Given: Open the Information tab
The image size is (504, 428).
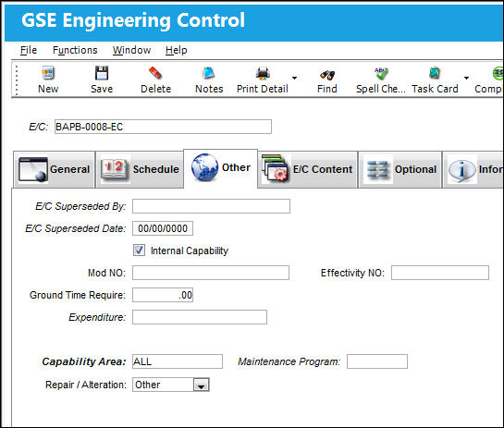Looking at the screenshot, I should [x=473, y=169].
